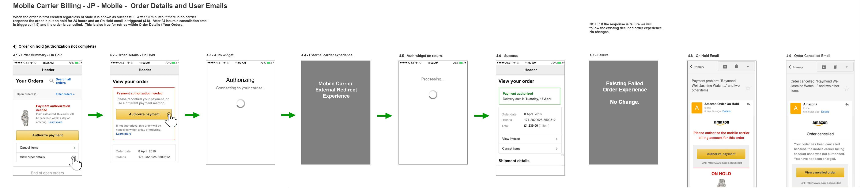Click Authorize payment button in On Hold email
The height and width of the screenshot is (188, 868).
[721, 154]
